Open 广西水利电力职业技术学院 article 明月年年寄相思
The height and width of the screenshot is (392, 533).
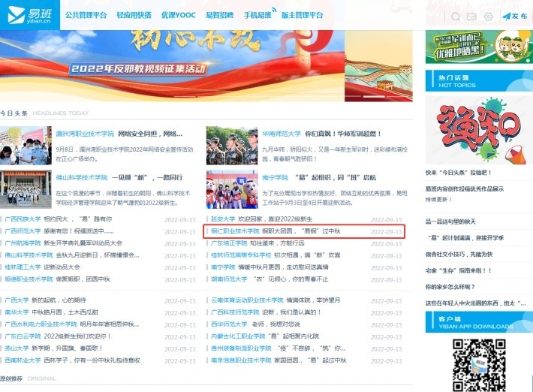[110, 324]
